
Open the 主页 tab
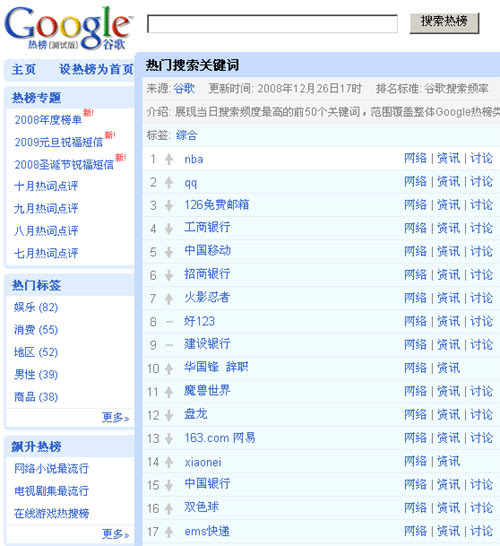coord(24,69)
